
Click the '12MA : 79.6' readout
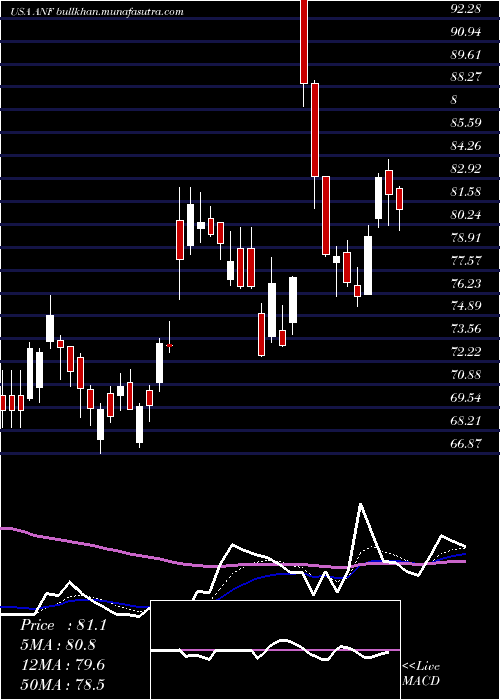pos(63,665)
